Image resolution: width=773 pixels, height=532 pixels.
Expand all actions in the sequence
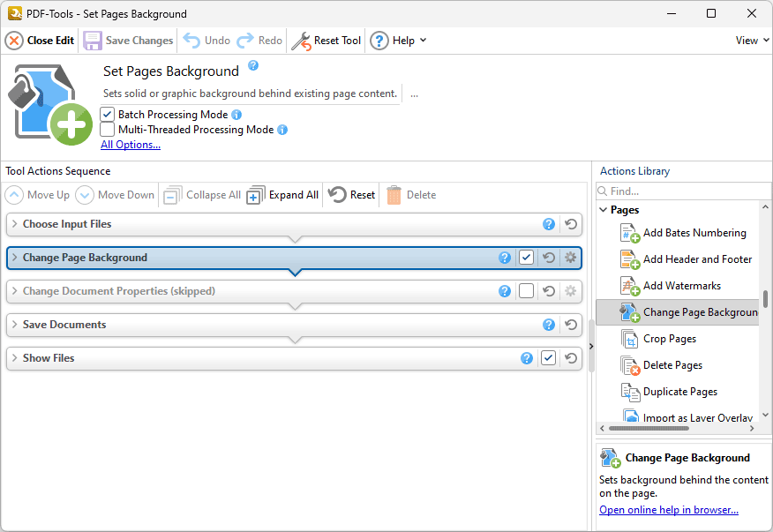click(x=283, y=195)
